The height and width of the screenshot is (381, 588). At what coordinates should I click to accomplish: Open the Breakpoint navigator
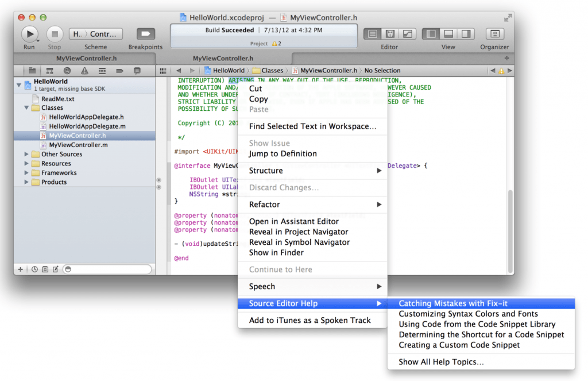click(121, 70)
